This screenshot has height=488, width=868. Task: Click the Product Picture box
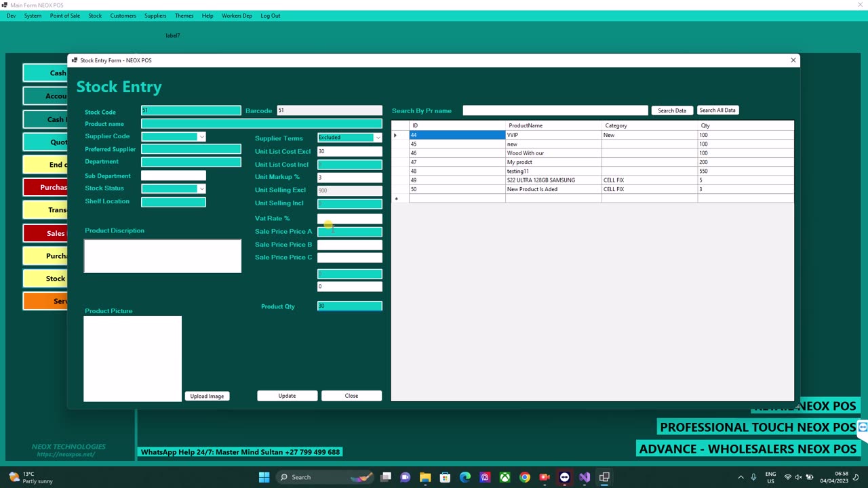[x=133, y=359]
